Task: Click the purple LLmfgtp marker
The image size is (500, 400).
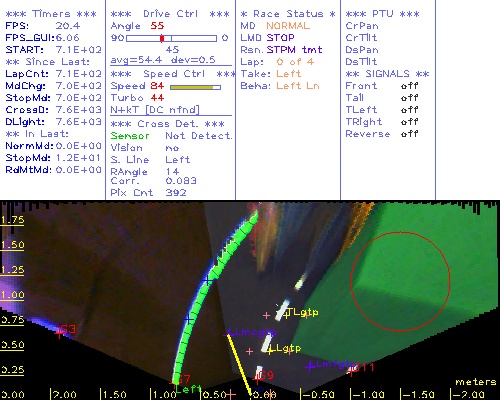Action: (310, 366)
